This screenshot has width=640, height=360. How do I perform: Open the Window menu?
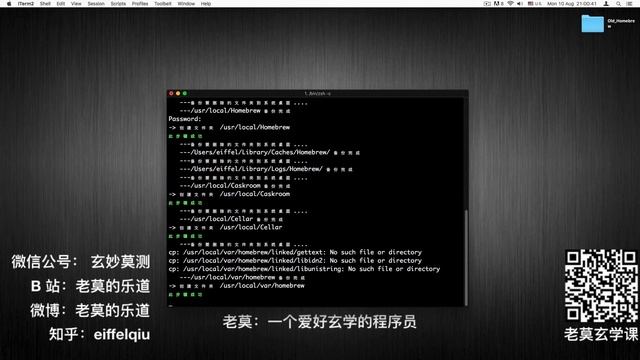click(x=186, y=4)
